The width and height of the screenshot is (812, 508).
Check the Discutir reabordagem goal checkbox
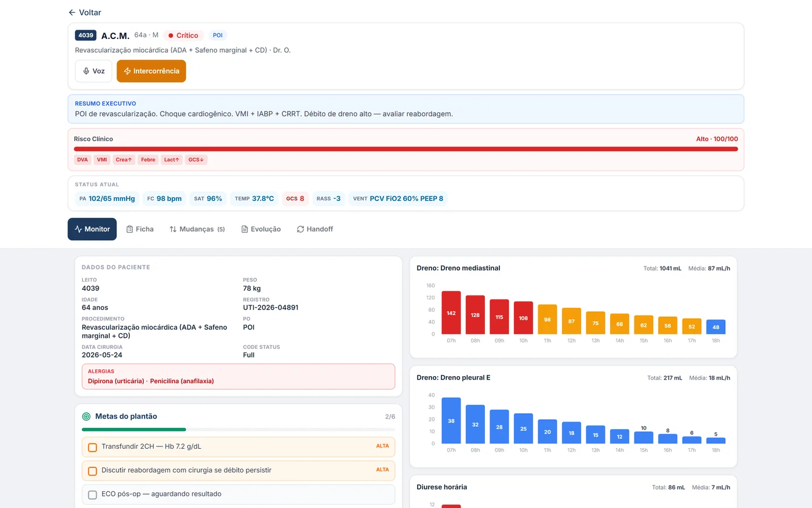click(92, 471)
